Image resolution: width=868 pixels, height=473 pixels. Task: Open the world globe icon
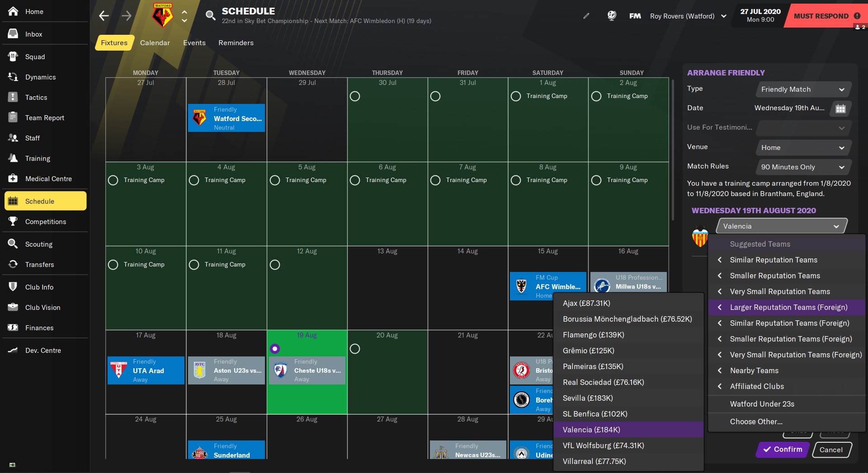coord(612,16)
